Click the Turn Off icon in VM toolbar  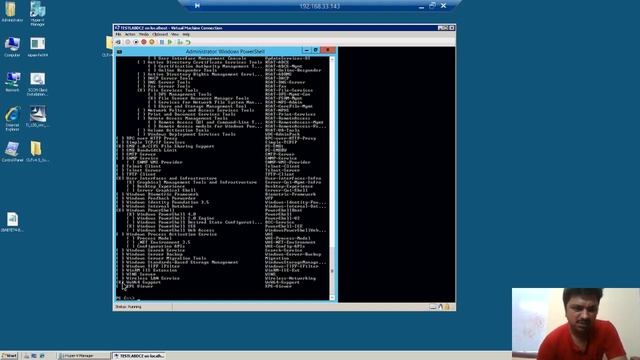click(136, 42)
